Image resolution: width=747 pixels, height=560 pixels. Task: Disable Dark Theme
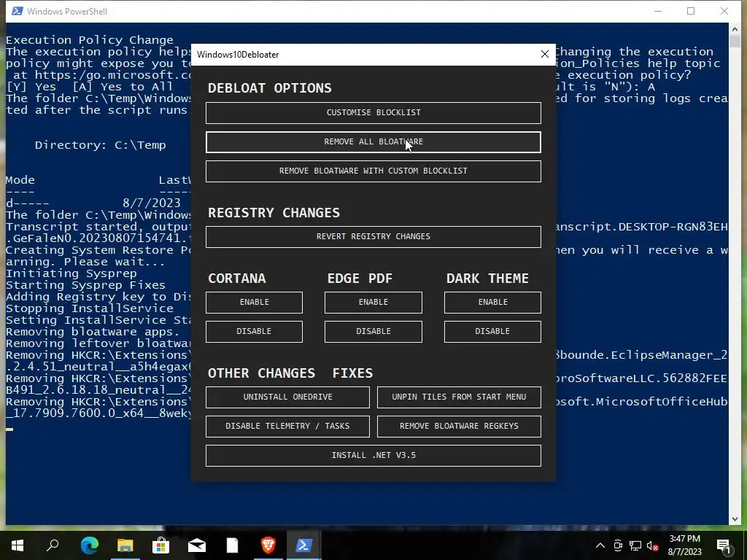pyautogui.click(x=492, y=332)
